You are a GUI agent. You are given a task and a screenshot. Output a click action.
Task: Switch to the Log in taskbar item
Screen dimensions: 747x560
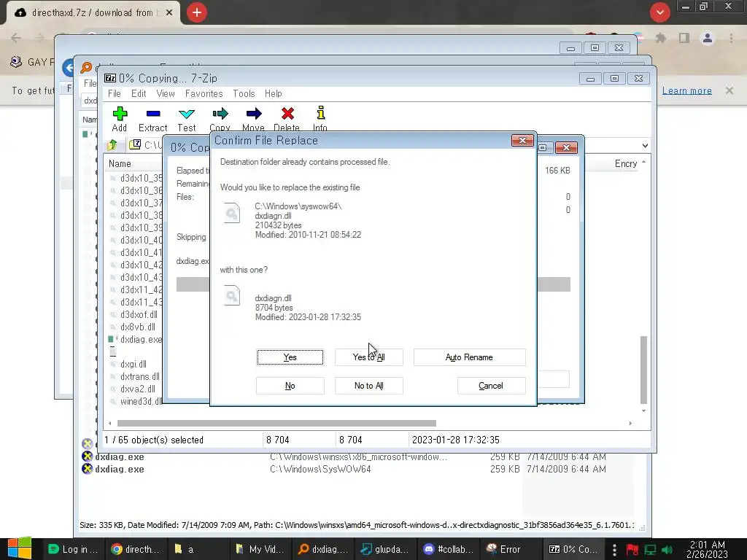pyautogui.click(x=74, y=550)
